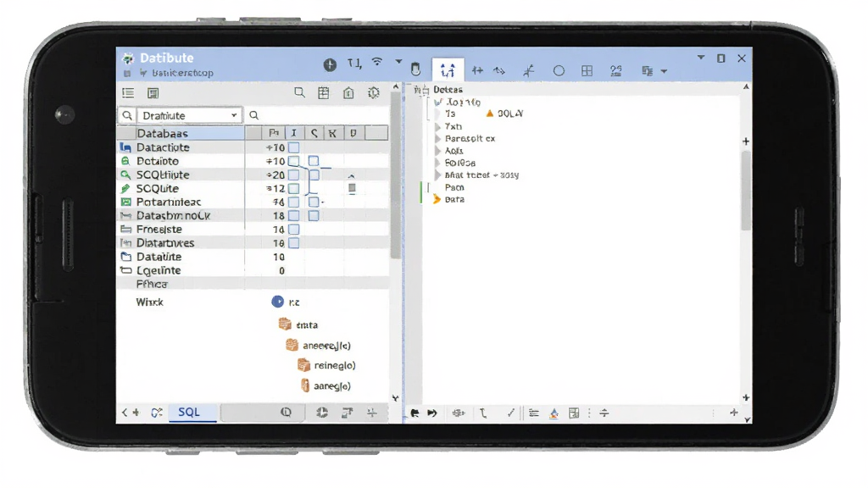This screenshot has height=488, width=868.
Task: Expand the 5oi9os tree node
Action: coord(438,163)
